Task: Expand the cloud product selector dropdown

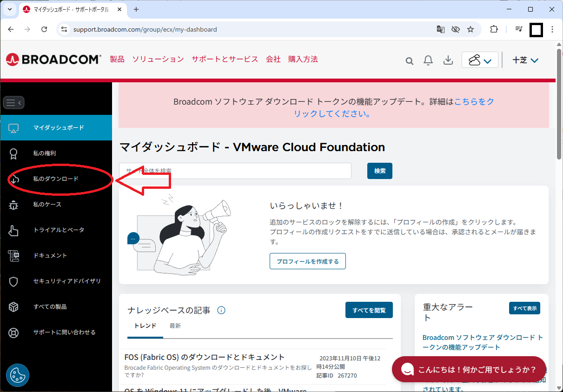Action: click(480, 60)
